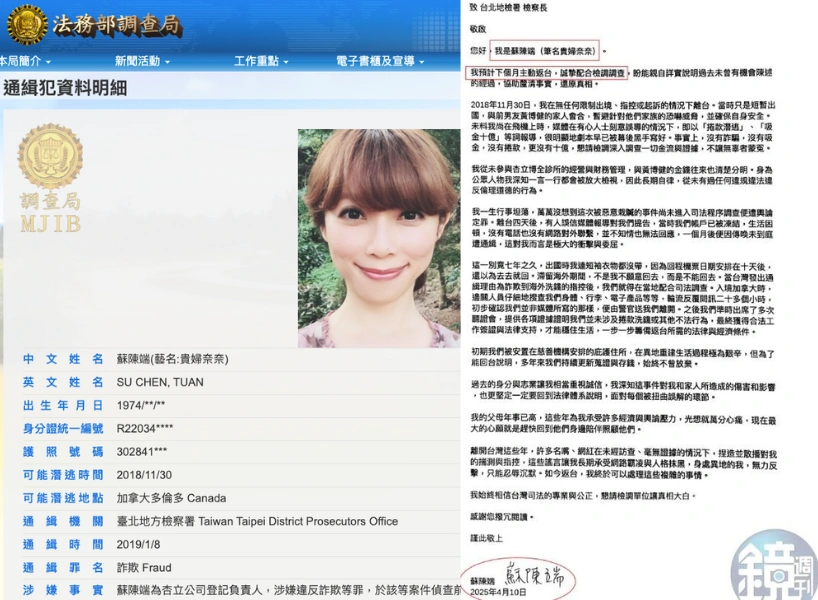Click the 出生年月日 field label
Viewport: 818px width, 600px height.
63,405
